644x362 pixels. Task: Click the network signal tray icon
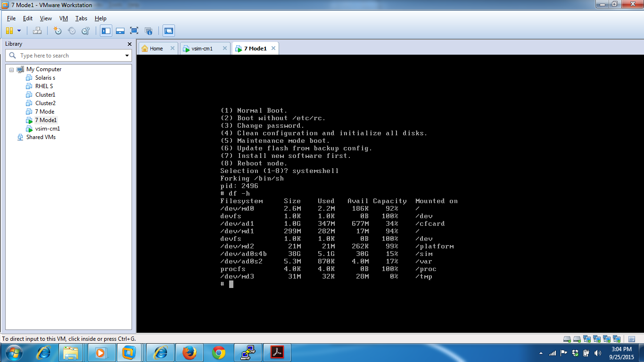point(553,353)
